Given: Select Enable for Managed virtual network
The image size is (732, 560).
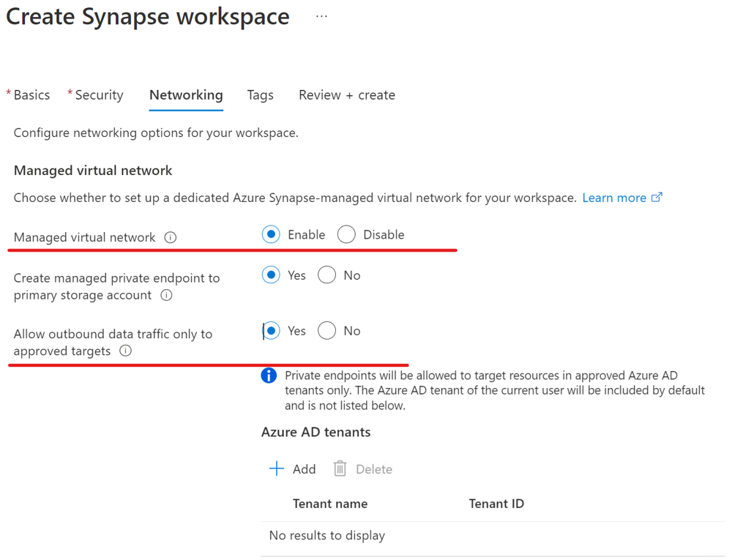Looking at the screenshot, I should tap(271, 234).
